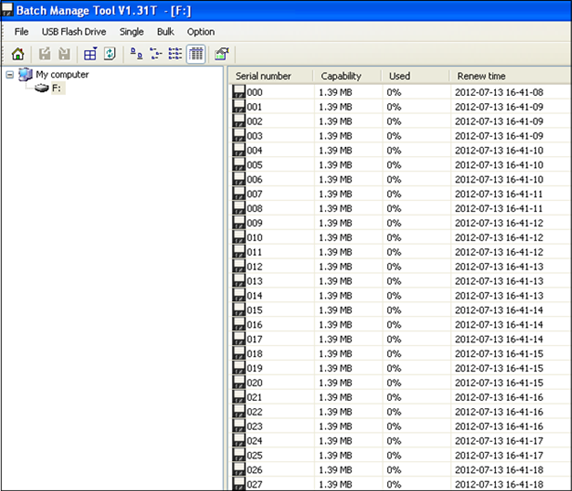
Task: Switch to small icons view
Action: (x=156, y=54)
